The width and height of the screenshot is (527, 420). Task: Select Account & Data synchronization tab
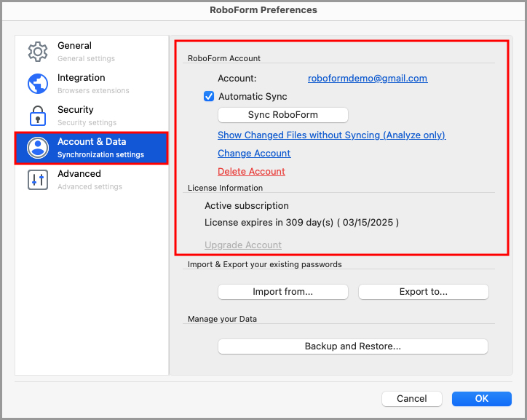92,148
